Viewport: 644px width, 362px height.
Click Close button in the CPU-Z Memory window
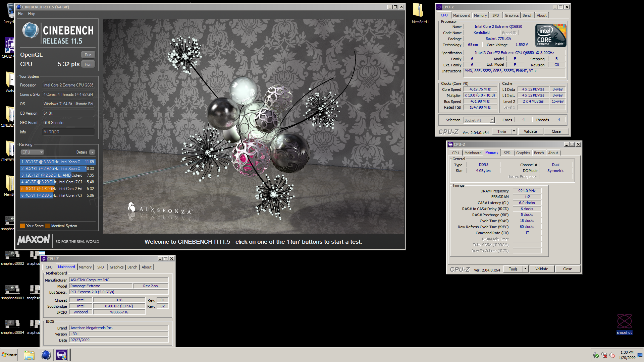click(x=568, y=269)
